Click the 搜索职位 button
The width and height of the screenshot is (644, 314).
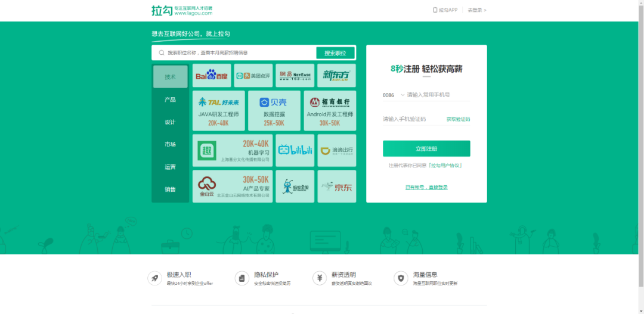click(335, 53)
